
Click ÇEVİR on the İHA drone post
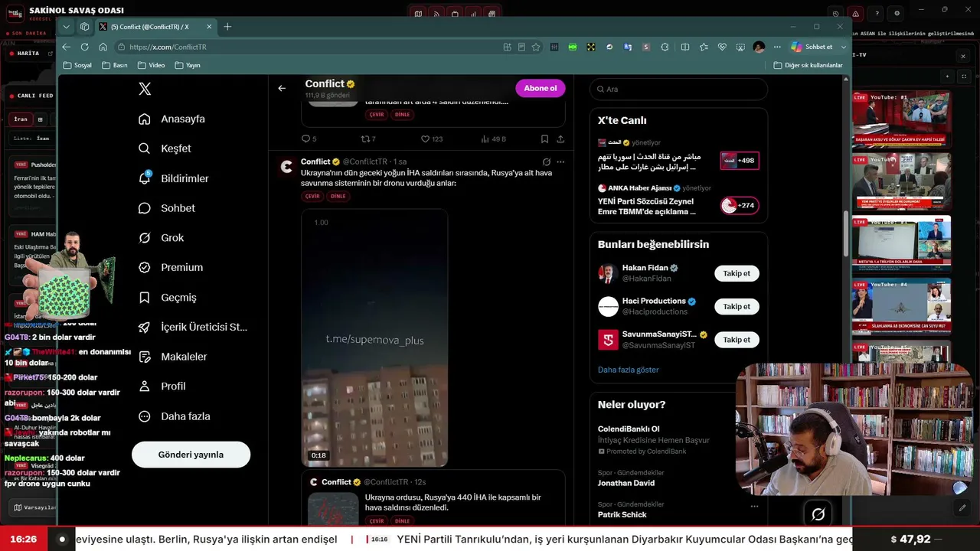(312, 197)
